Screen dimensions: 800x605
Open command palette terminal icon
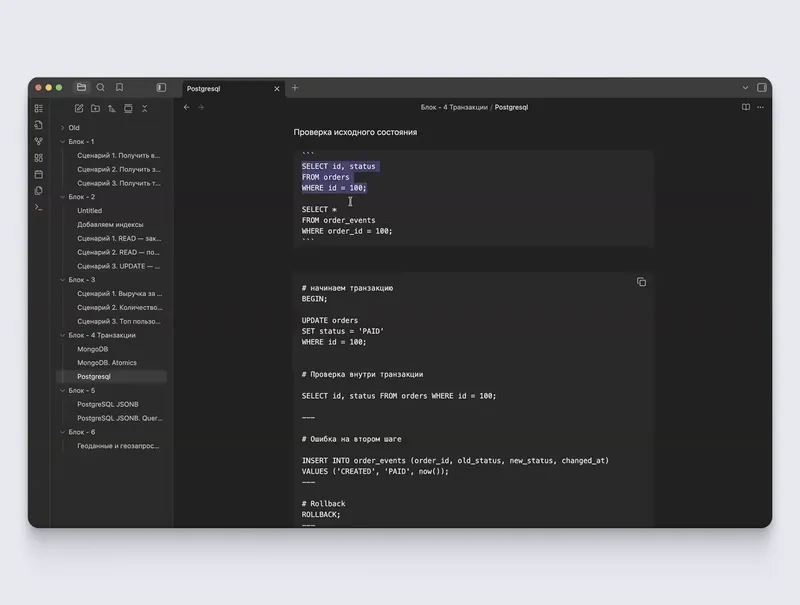pos(39,207)
